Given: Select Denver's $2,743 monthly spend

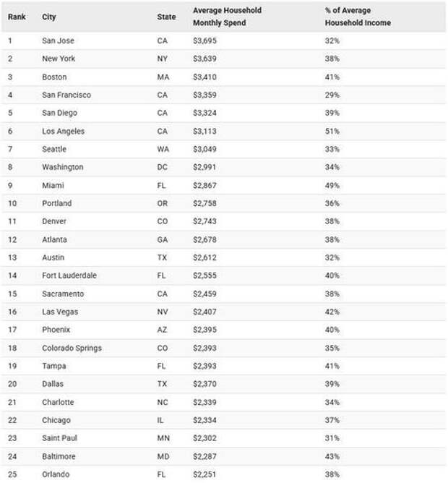Looking at the screenshot, I should pos(204,221).
